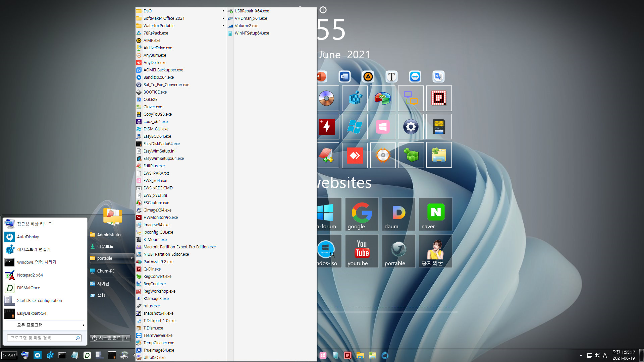Open StartIsBack configuration

point(44,301)
